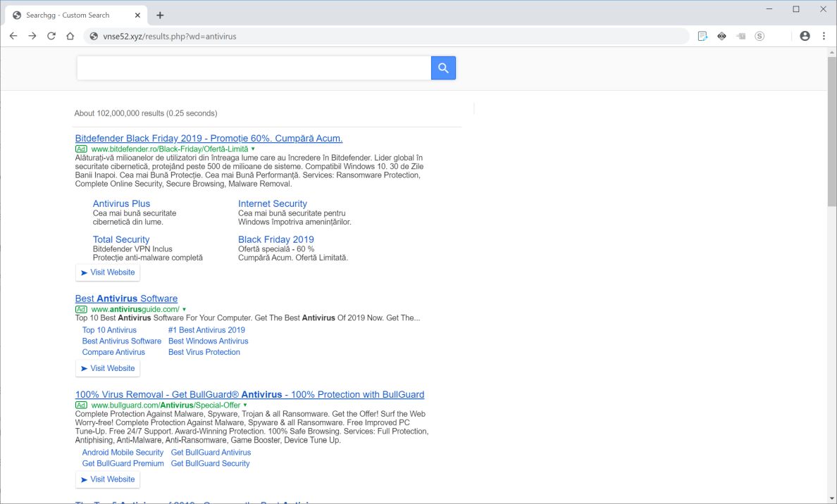Screen dimensions: 837x504
Task: Go back to the previous page
Action: 13,36
